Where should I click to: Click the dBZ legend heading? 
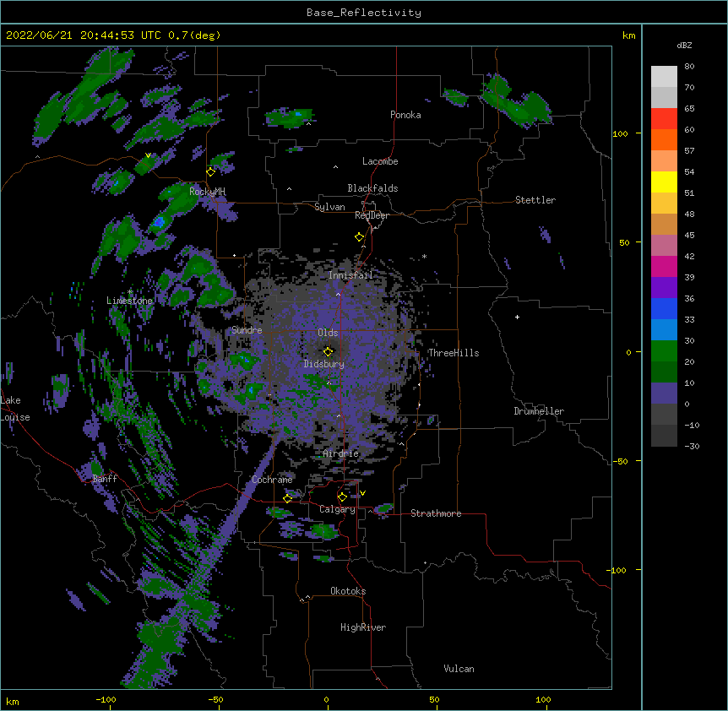point(684,45)
